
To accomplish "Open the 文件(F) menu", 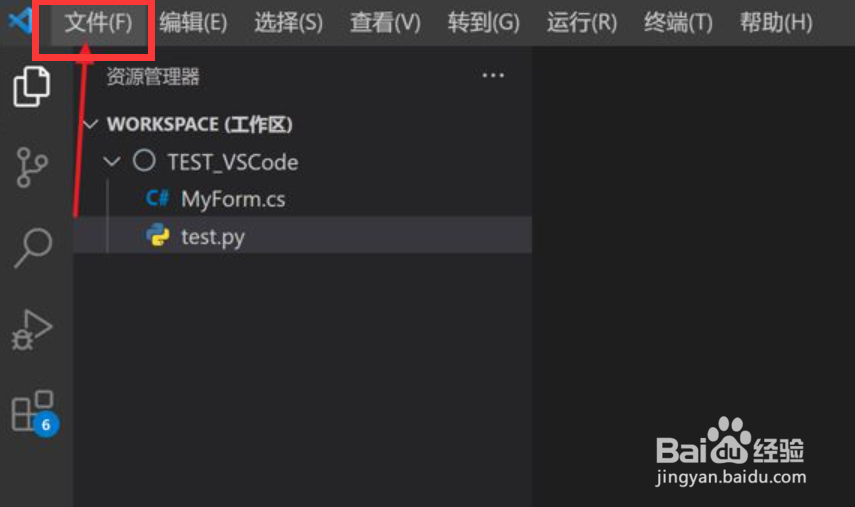I will 98,23.
